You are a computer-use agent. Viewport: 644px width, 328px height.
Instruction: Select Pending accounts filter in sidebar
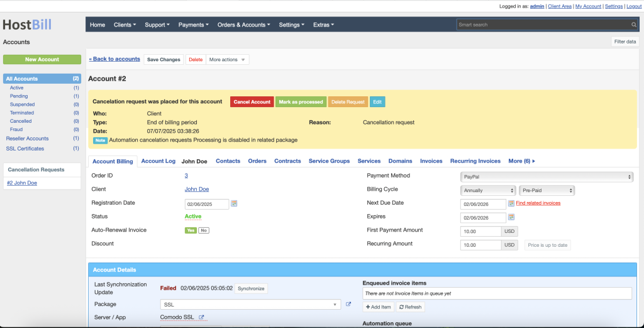coord(19,96)
